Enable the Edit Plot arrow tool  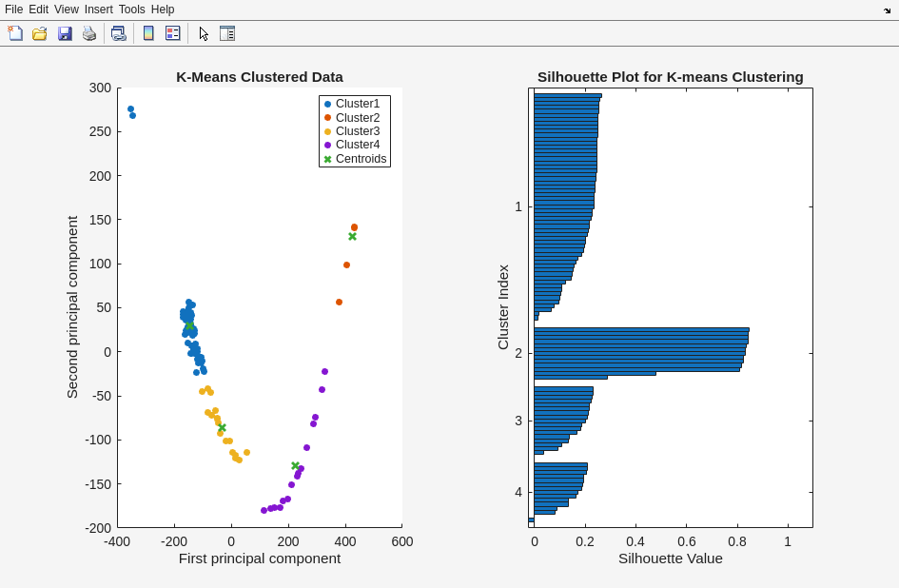pyautogui.click(x=204, y=33)
